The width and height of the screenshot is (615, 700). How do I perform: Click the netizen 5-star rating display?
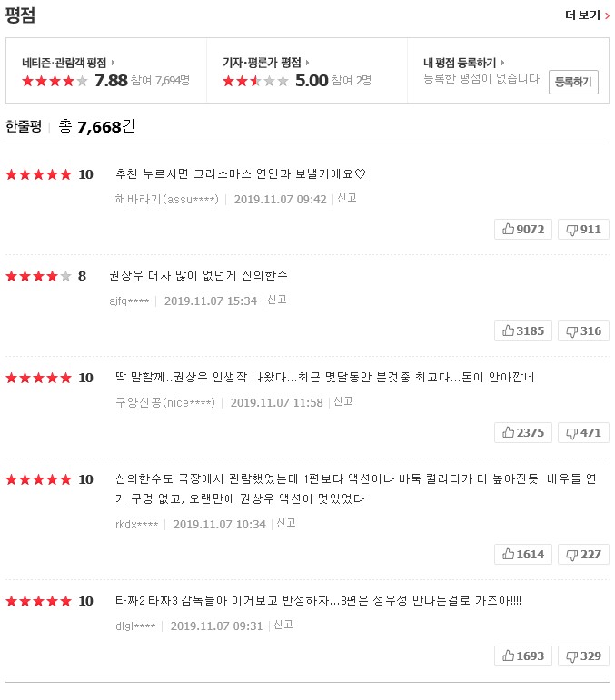(x=55, y=81)
